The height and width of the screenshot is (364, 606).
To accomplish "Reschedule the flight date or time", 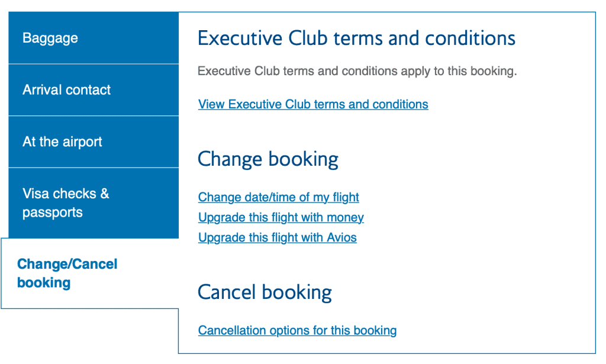I will [278, 198].
